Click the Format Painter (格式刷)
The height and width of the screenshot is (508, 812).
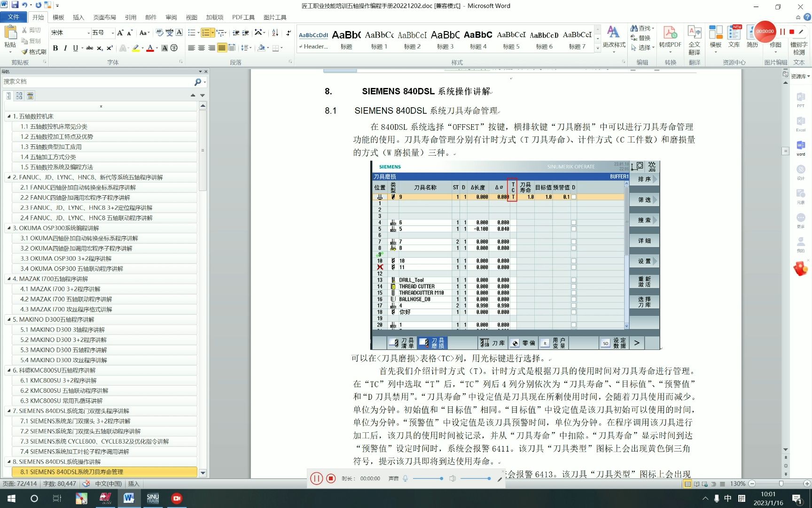34,52
